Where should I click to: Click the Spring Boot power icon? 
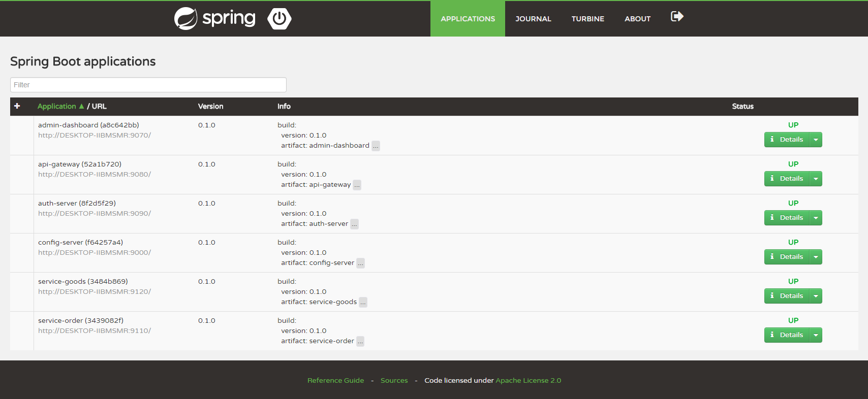(279, 19)
